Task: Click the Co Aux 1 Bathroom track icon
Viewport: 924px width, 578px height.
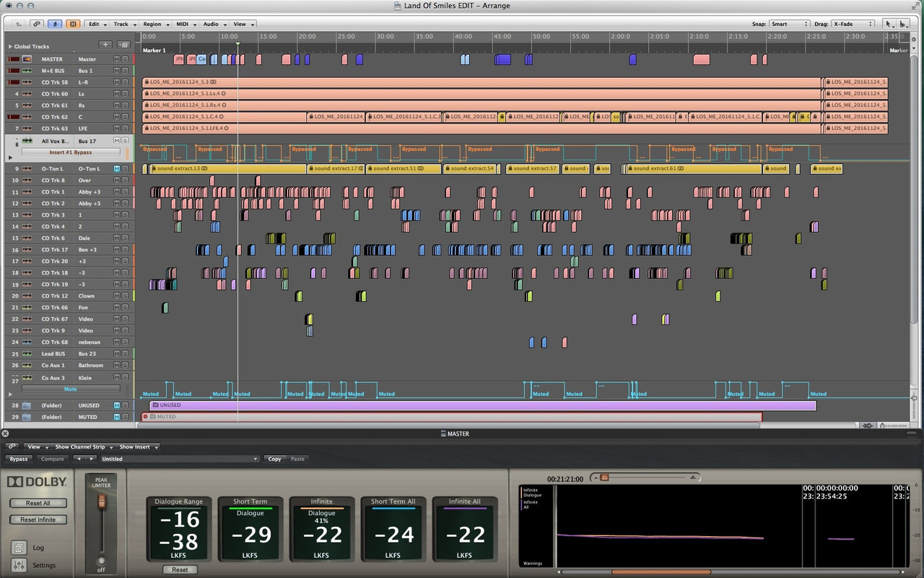Action: pyautogui.click(x=27, y=366)
